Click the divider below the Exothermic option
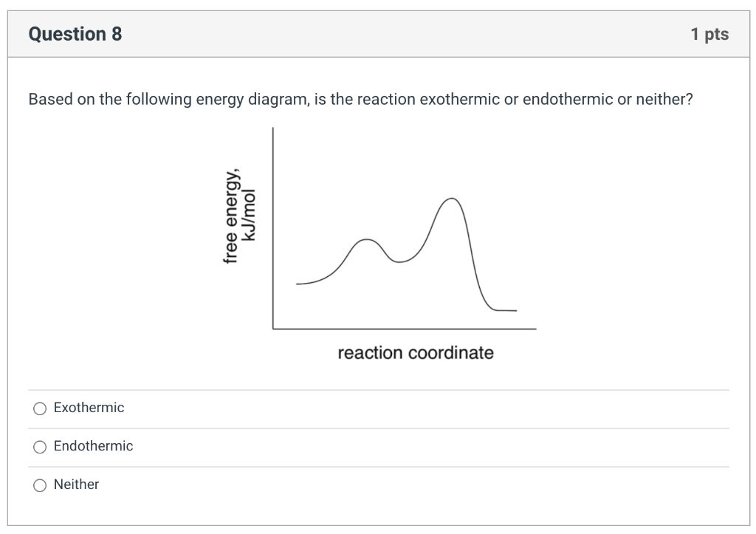The width and height of the screenshot is (756, 534). coord(378,427)
